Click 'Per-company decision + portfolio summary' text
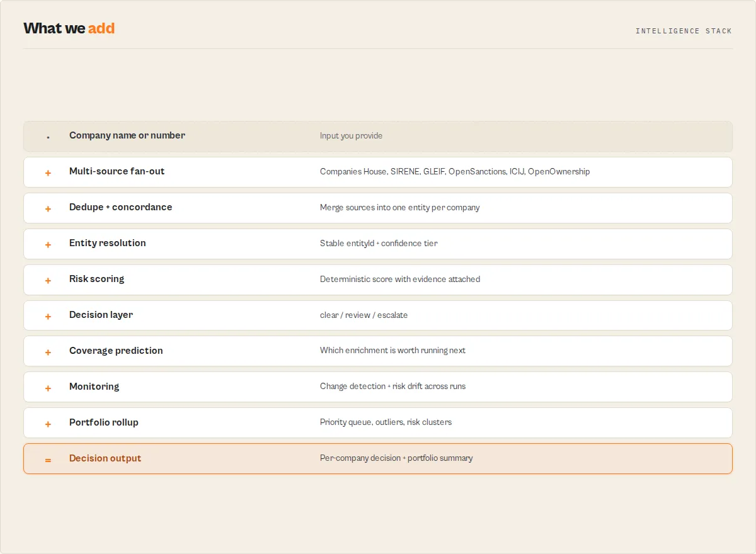Screen dimensions: 756x554 (x=396, y=458)
